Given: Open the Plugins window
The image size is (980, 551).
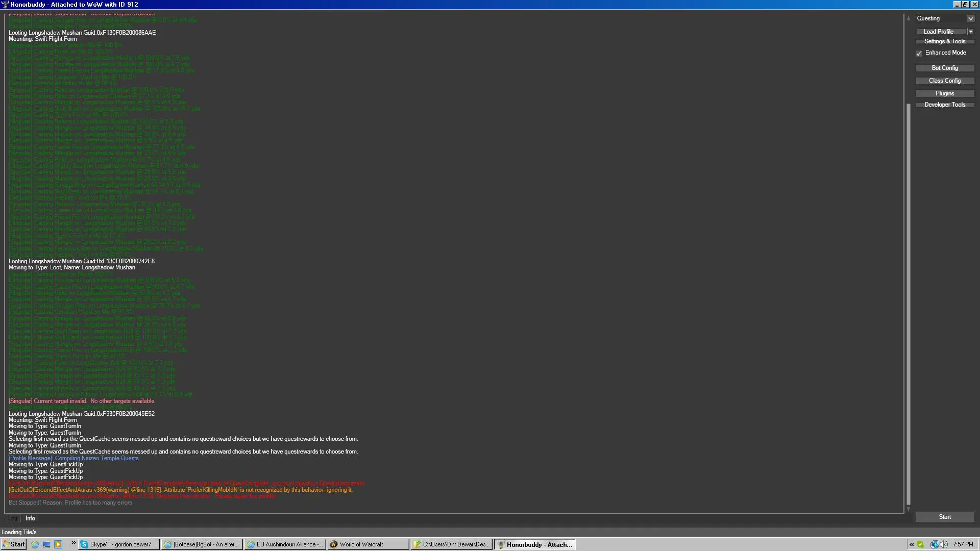Looking at the screenshot, I should point(944,93).
